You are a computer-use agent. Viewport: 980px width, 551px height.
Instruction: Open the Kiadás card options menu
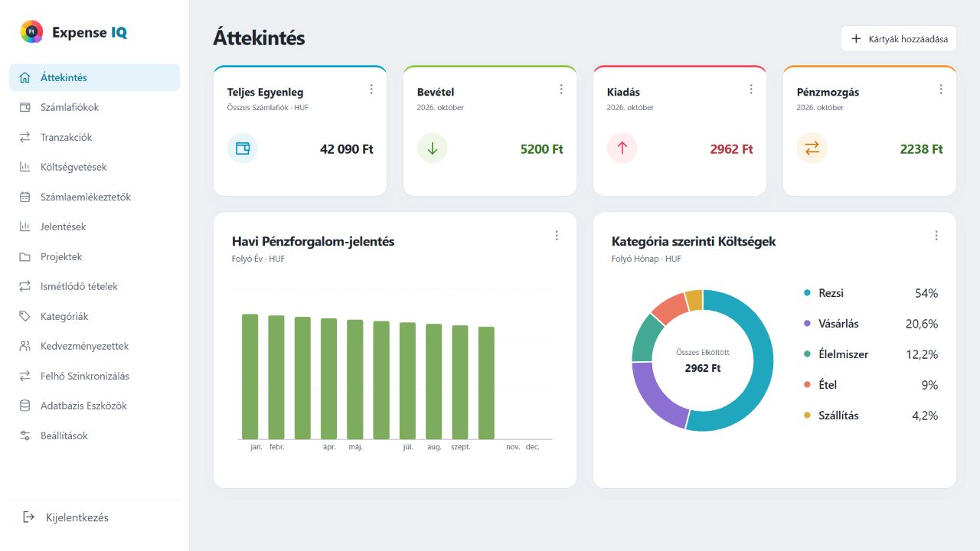(751, 90)
